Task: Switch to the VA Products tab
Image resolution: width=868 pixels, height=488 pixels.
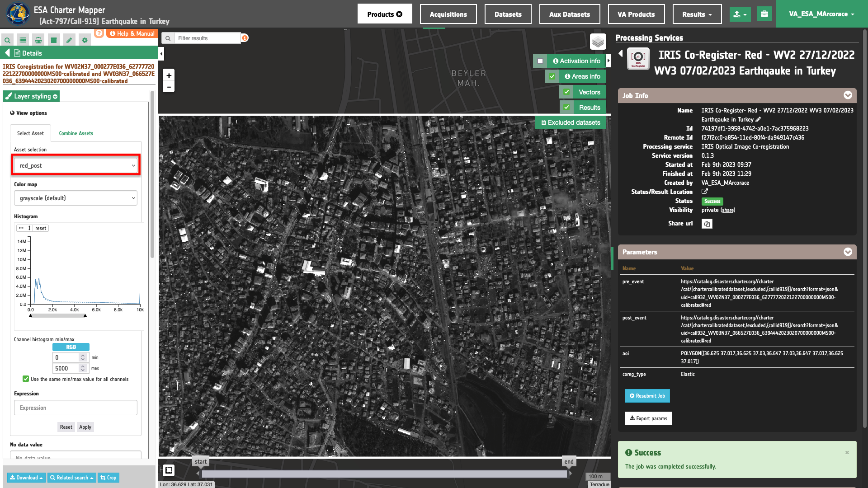Action: (x=637, y=14)
